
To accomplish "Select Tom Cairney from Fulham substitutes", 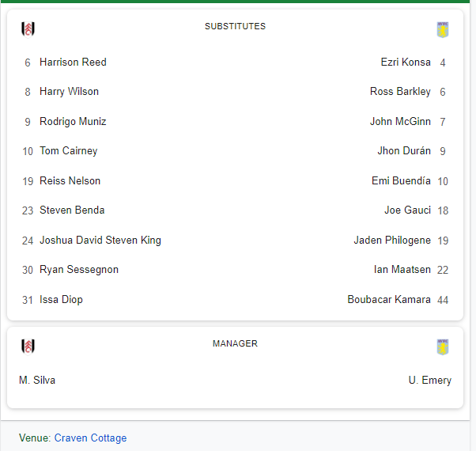I will click(68, 151).
